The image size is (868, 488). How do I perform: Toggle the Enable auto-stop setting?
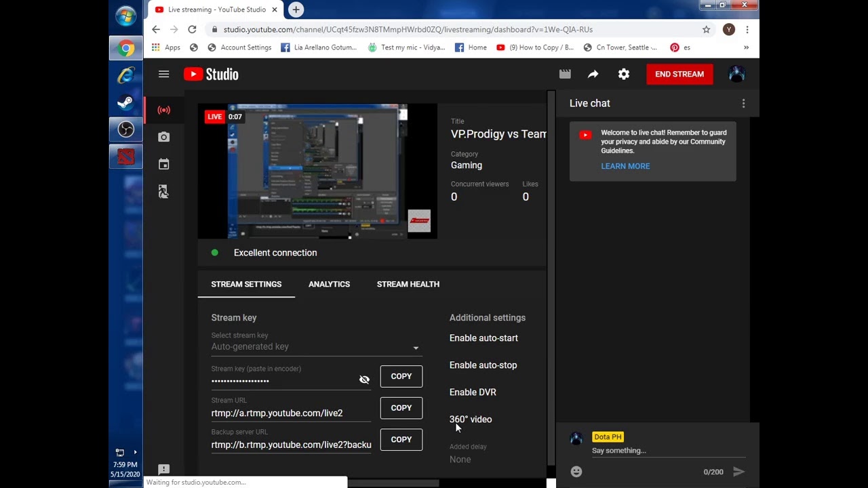point(483,365)
